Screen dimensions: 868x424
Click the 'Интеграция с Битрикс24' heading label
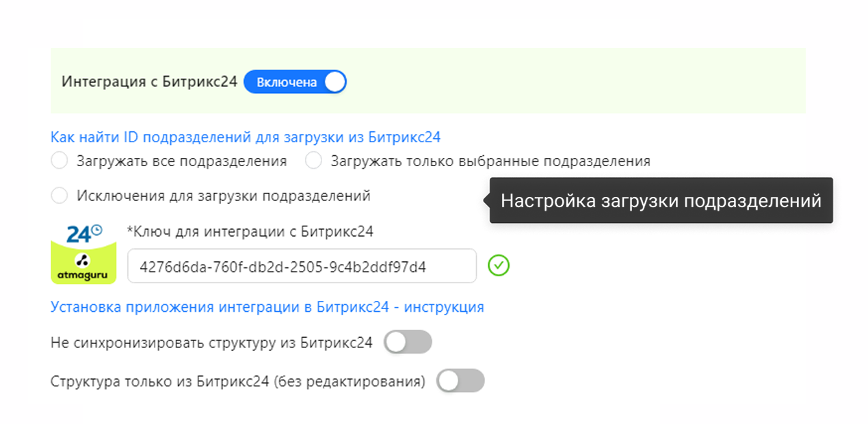tap(150, 82)
